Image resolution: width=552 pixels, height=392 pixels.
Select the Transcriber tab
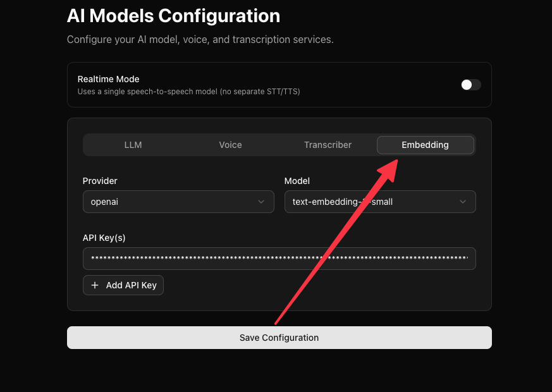point(328,145)
